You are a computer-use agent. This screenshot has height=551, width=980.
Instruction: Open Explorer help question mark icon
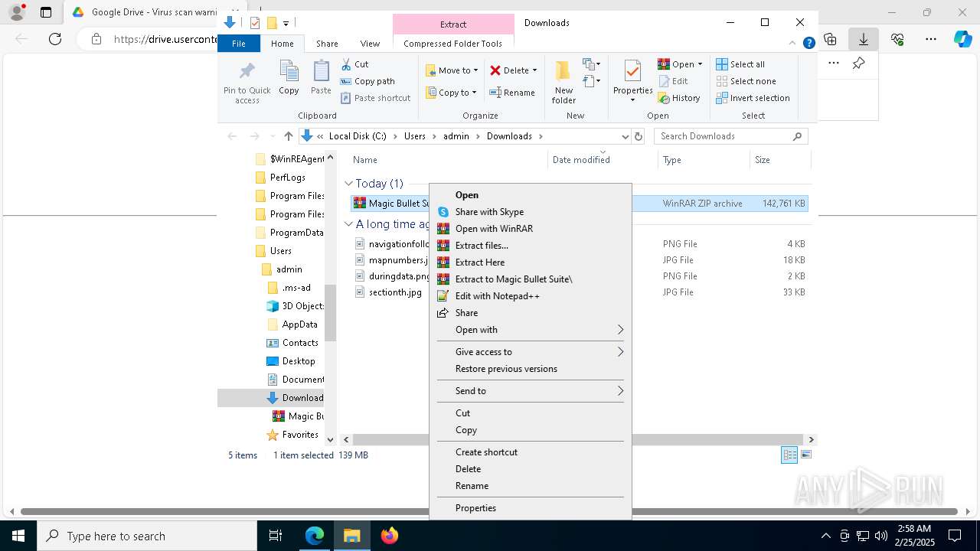[808, 43]
